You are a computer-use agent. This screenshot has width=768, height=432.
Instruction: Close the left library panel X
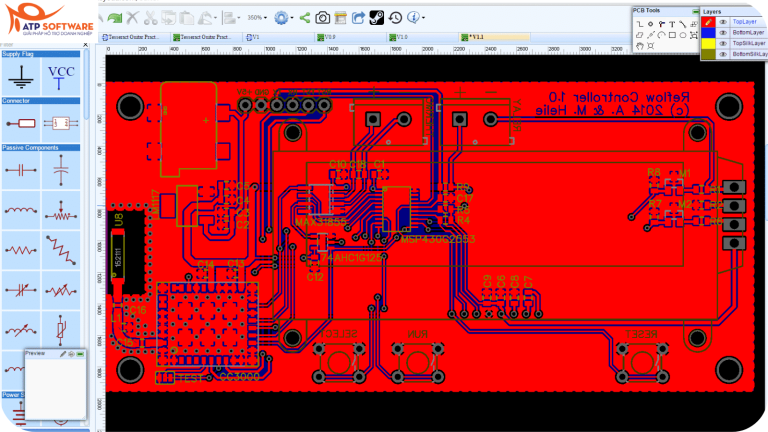coord(86,45)
